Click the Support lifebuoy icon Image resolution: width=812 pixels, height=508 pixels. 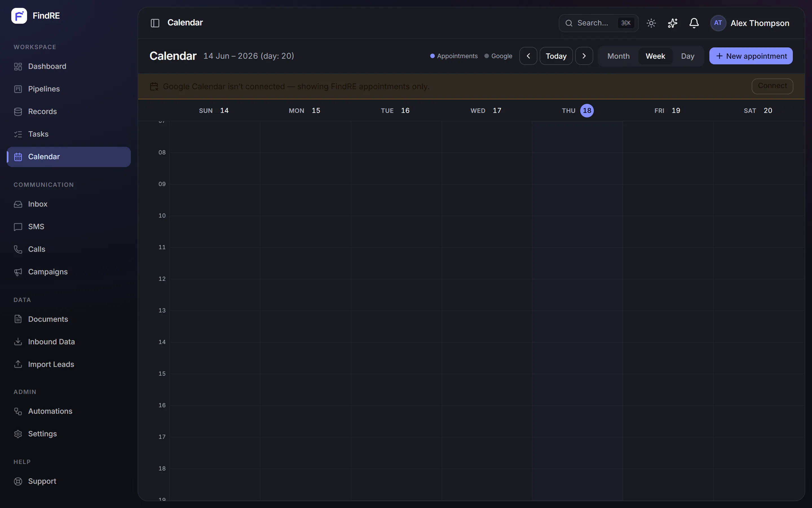click(x=18, y=481)
